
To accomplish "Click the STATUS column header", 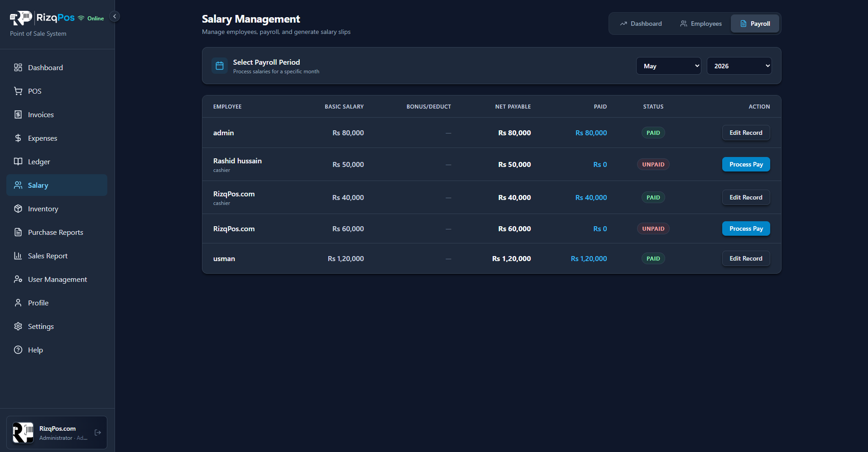I will coord(653,107).
